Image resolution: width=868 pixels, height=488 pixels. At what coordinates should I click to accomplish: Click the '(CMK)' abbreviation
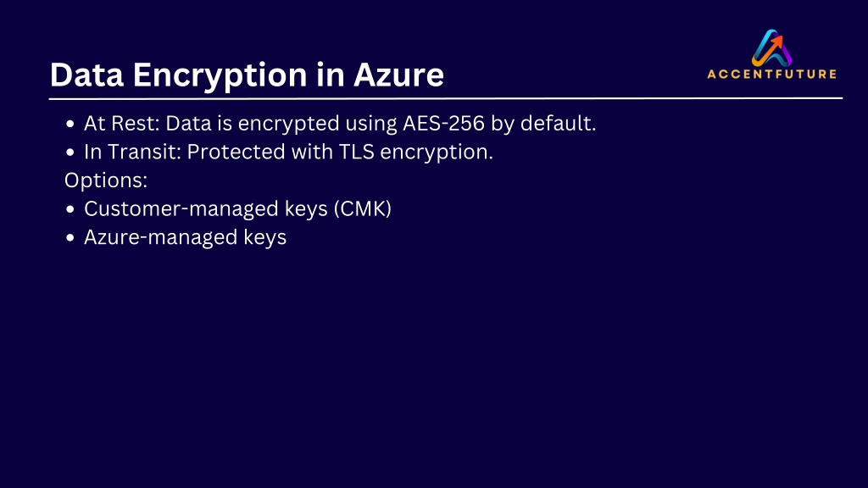coord(363,209)
